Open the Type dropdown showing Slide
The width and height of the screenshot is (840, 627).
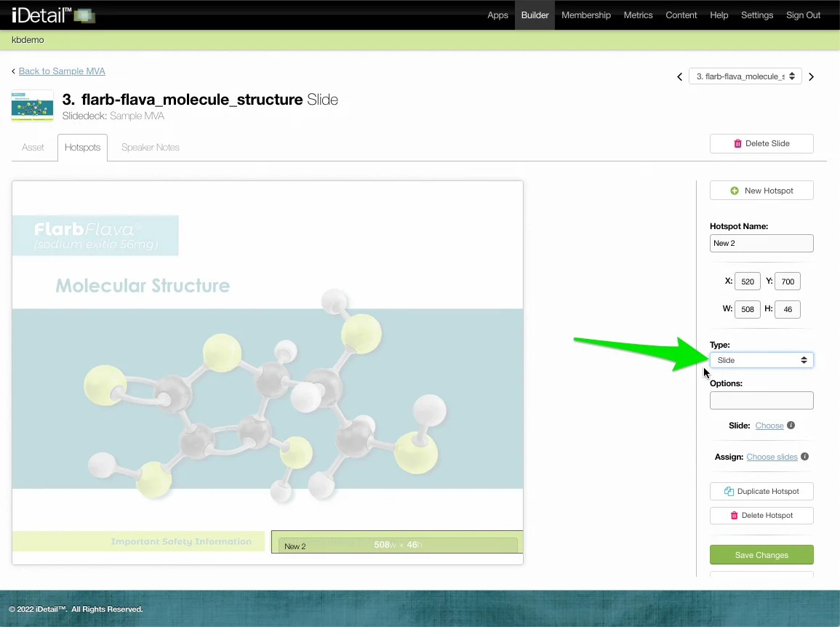click(761, 360)
